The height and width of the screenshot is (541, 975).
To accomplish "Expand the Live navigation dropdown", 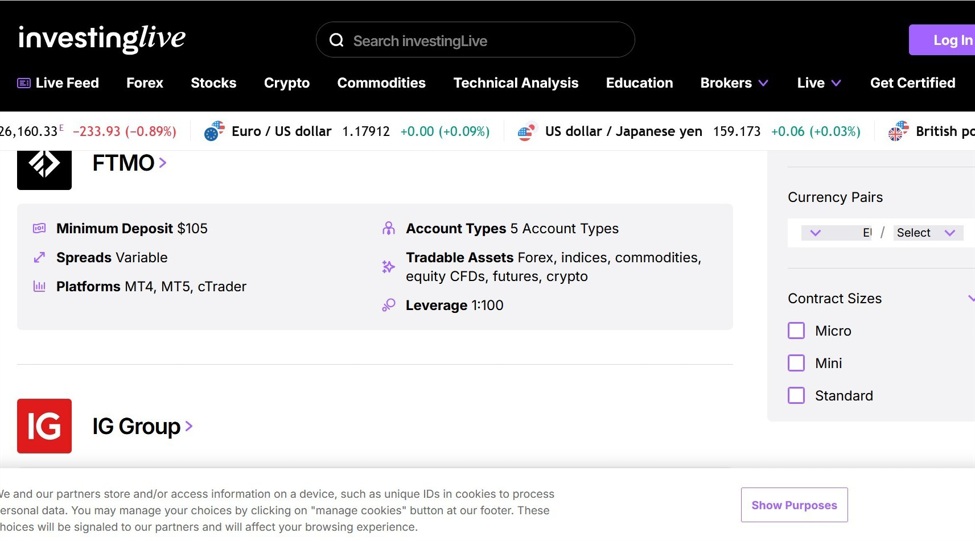I will tap(818, 83).
